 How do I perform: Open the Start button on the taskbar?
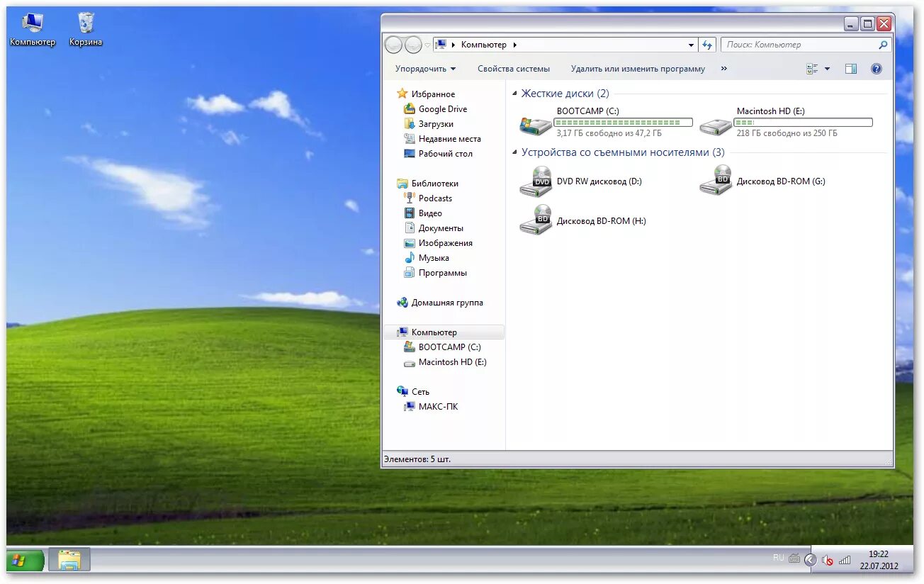(26, 561)
